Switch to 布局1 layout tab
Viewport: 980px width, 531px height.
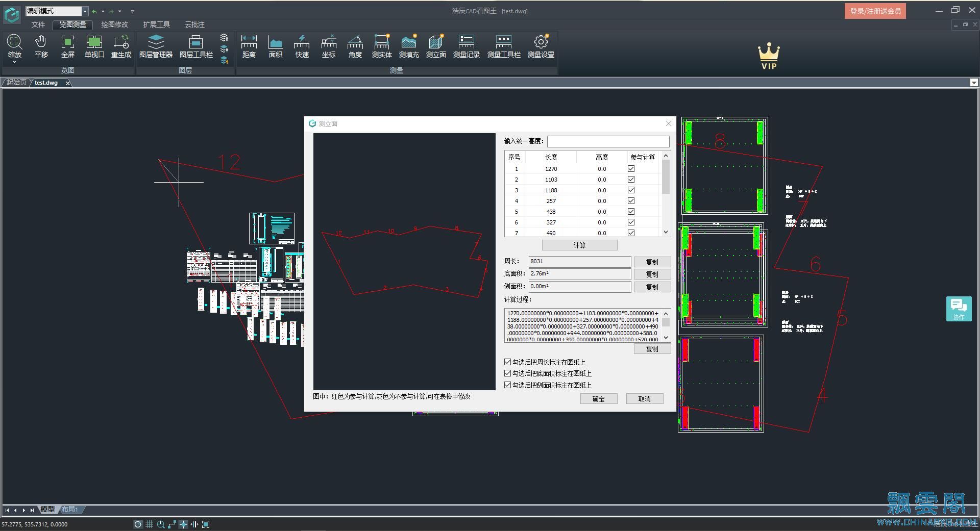coord(70,509)
